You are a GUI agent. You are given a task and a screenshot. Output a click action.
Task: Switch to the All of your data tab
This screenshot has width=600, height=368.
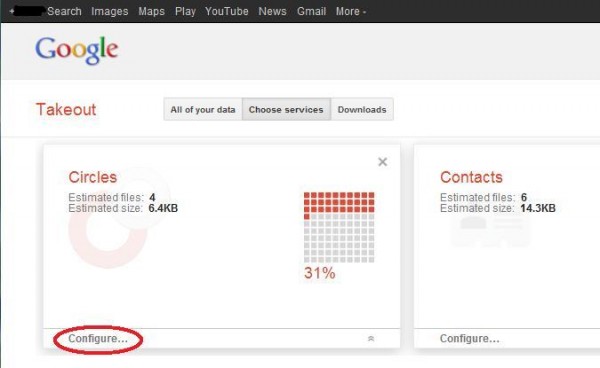click(x=203, y=109)
